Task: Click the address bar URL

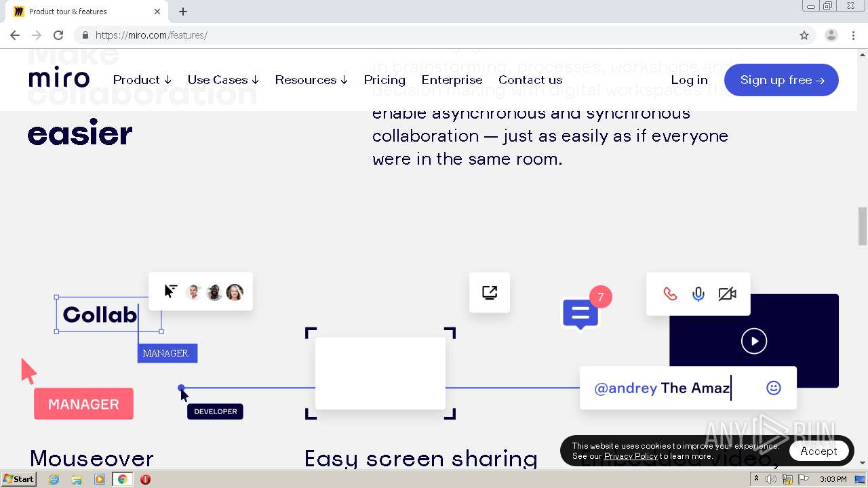Action: pyautogui.click(x=151, y=35)
